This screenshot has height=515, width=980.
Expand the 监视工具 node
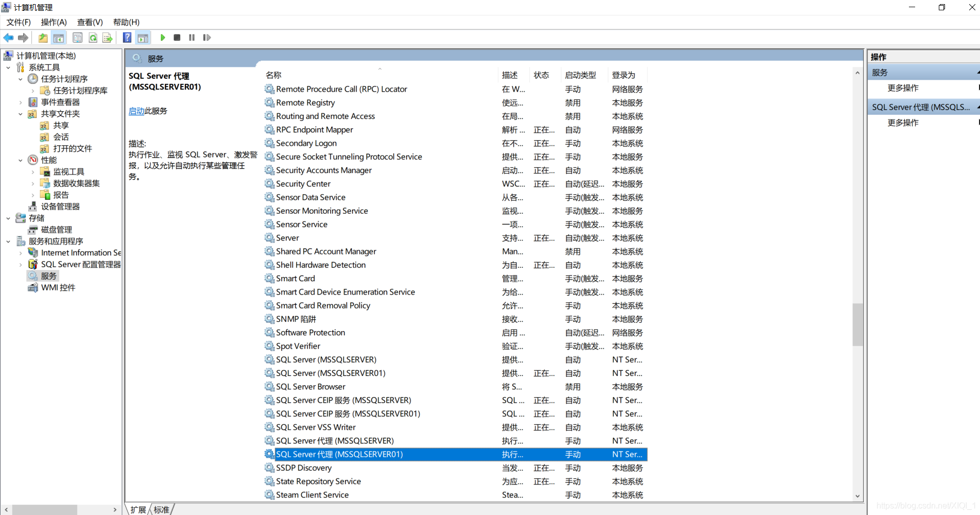[x=33, y=171]
